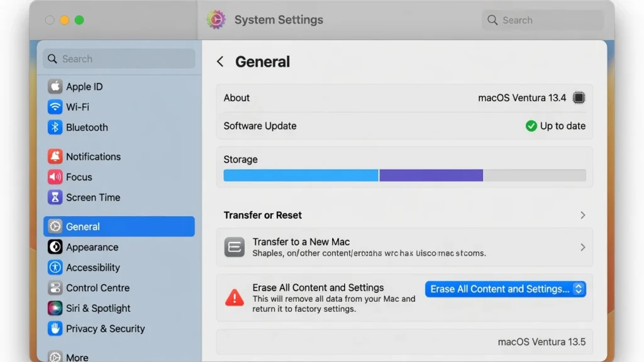
Task: Click the System Settings app icon in title bar
Action: 216,19
